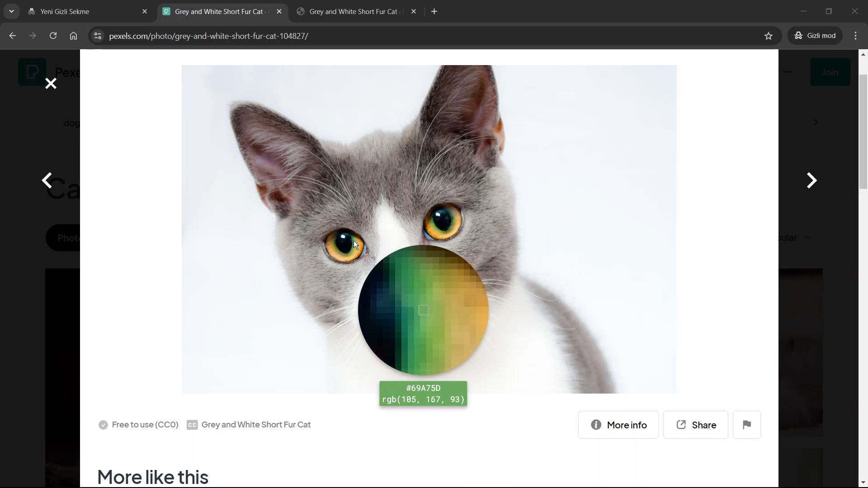
Task: Open the Gizli mod incognito indicator
Action: 815,36
